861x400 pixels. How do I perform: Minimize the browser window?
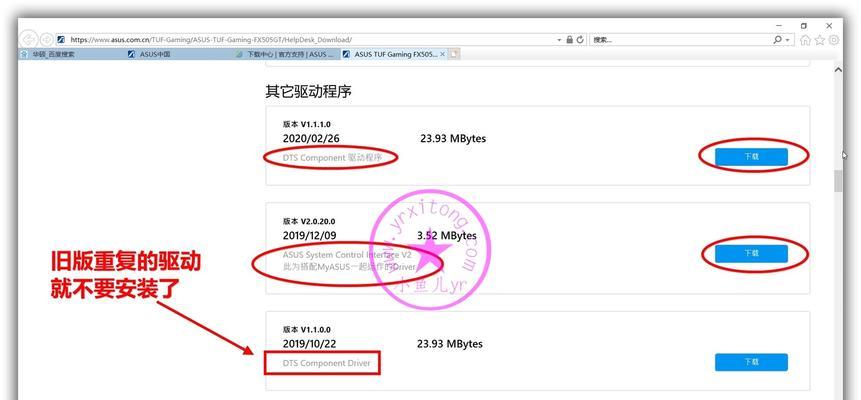tap(779, 26)
